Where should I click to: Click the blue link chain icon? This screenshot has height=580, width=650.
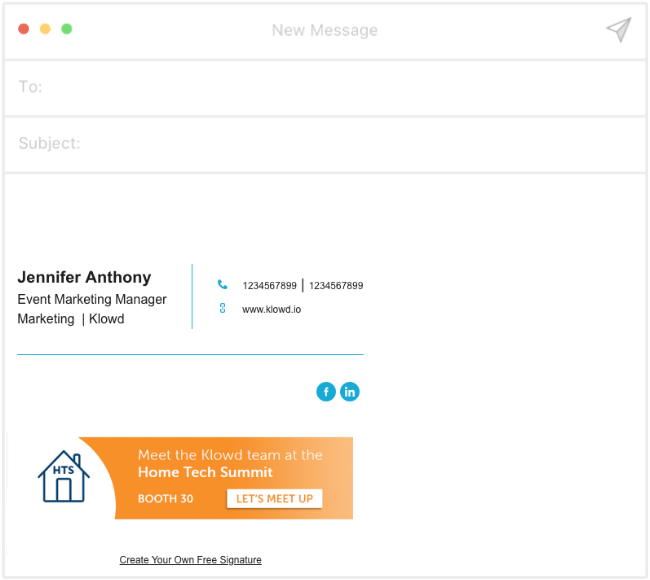tap(222, 308)
